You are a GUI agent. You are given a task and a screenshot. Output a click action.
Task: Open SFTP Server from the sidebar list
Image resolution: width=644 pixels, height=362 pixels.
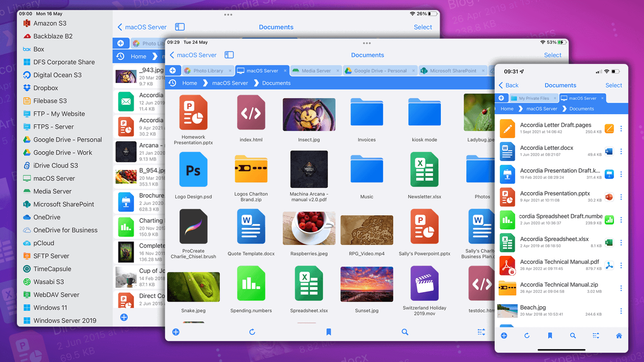tap(51, 256)
